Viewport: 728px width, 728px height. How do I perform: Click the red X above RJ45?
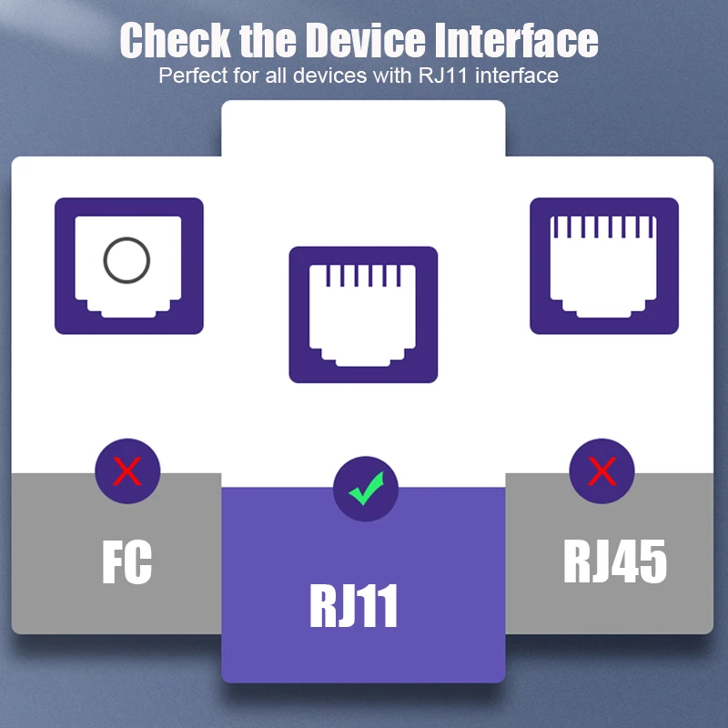point(602,471)
